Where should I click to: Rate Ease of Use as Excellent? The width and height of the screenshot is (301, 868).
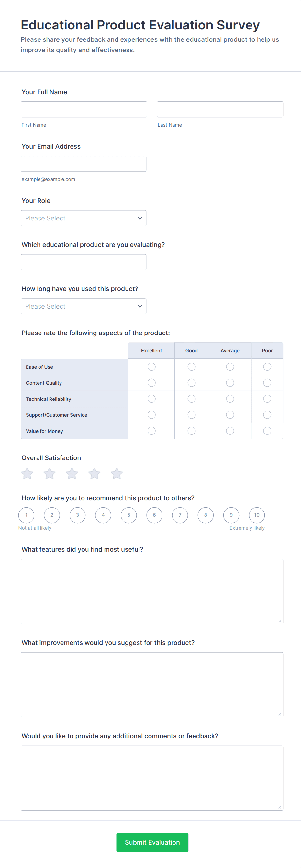151,366
